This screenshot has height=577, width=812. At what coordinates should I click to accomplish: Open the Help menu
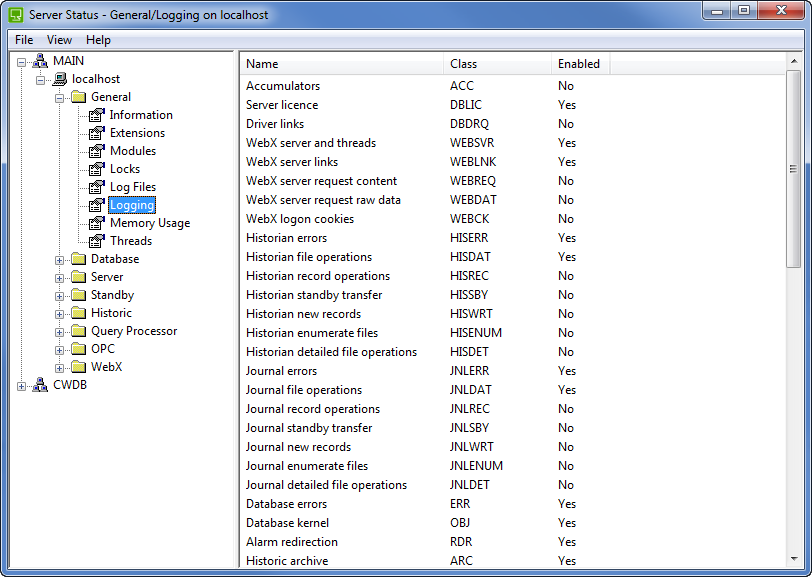98,40
